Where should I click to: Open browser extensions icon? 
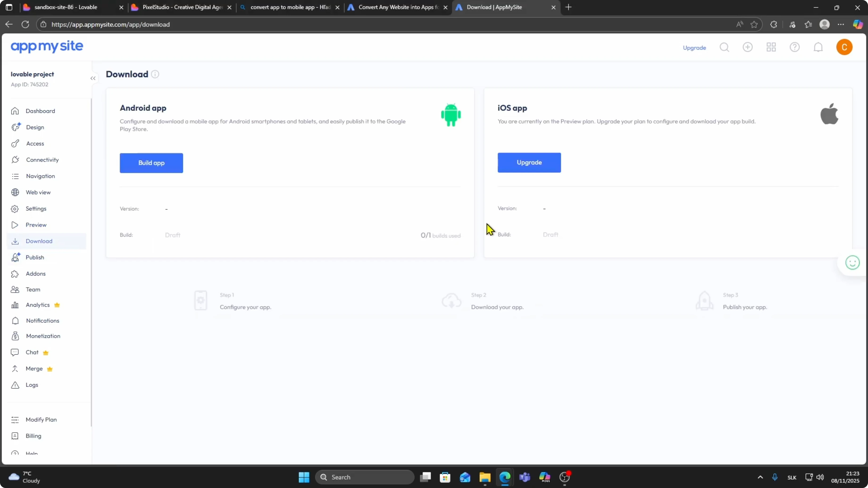(774, 25)
